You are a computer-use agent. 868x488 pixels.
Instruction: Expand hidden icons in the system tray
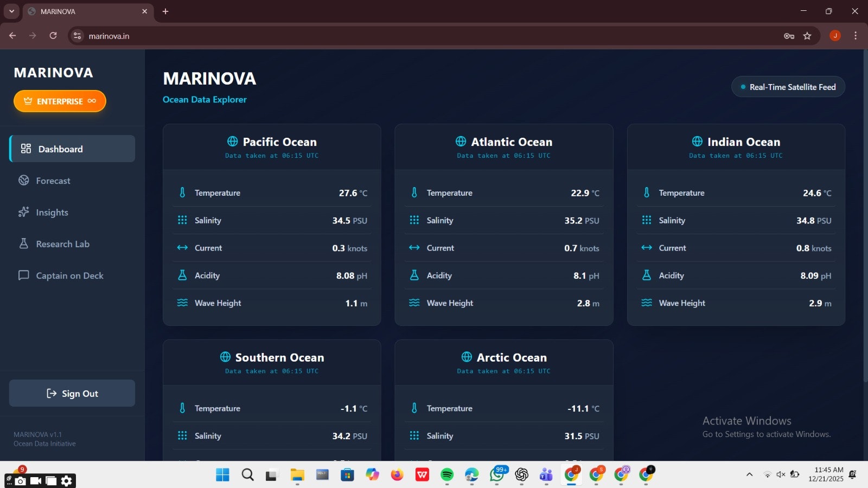[750, 474]
